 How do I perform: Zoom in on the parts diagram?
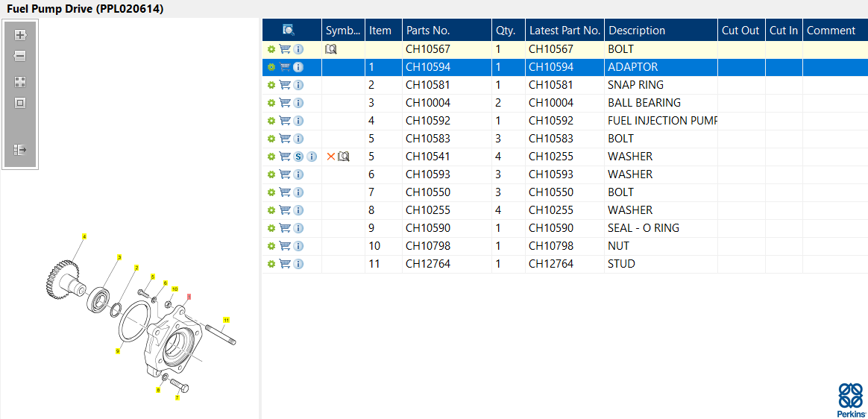20,35
